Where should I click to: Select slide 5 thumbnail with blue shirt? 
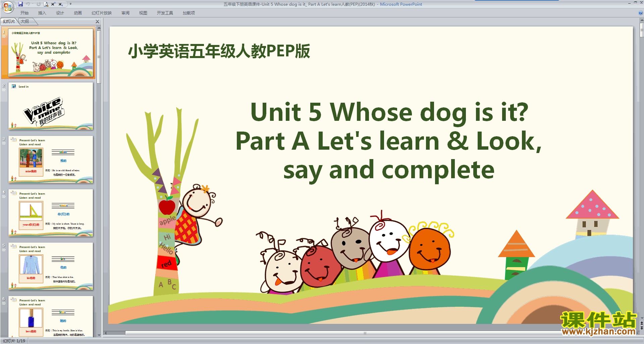51,266
